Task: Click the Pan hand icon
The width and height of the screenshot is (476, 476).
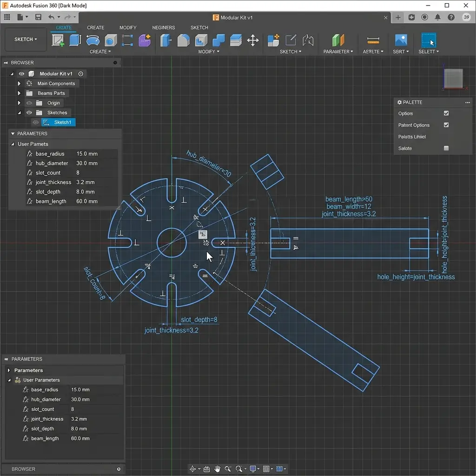Action: click(217, 469)
